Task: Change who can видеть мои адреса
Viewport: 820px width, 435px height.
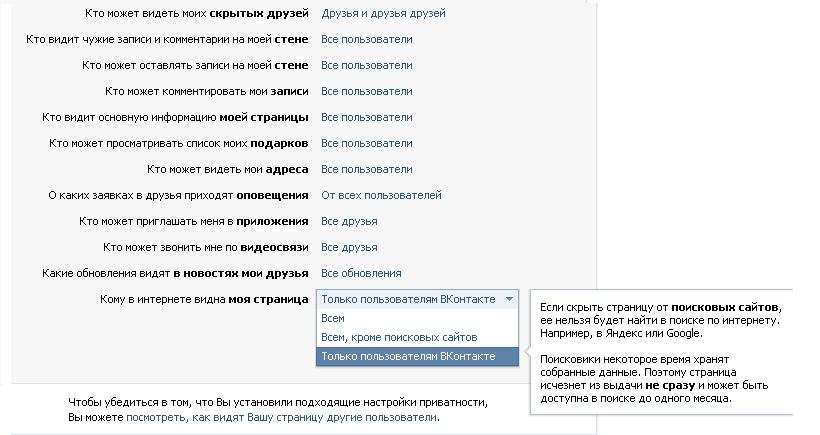Action: pyautogui.click(x=366, y=170)
